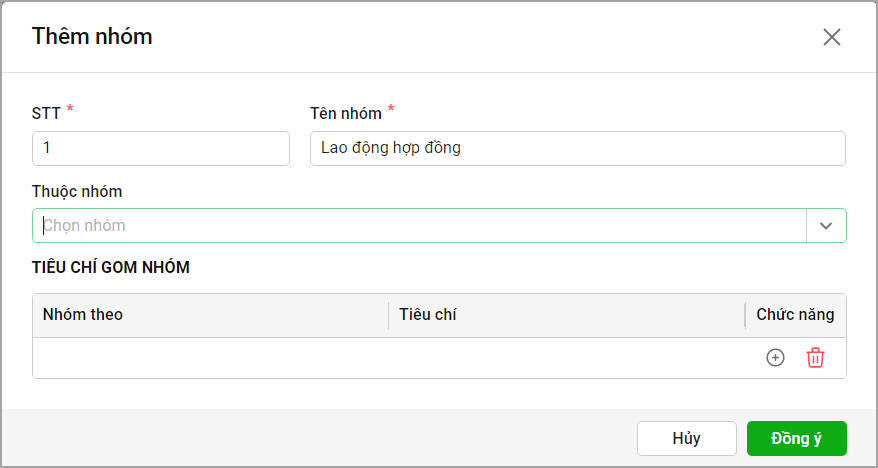Click the TIÊU CHÍ GOM NHÓM heading
878x468 pixels.
coord(111,267)
